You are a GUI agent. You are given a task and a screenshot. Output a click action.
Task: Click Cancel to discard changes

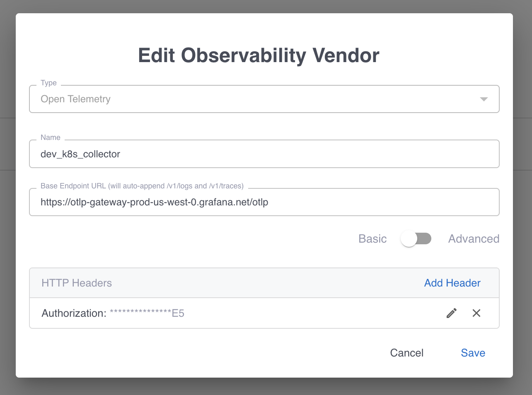click(x=406, y=352)
